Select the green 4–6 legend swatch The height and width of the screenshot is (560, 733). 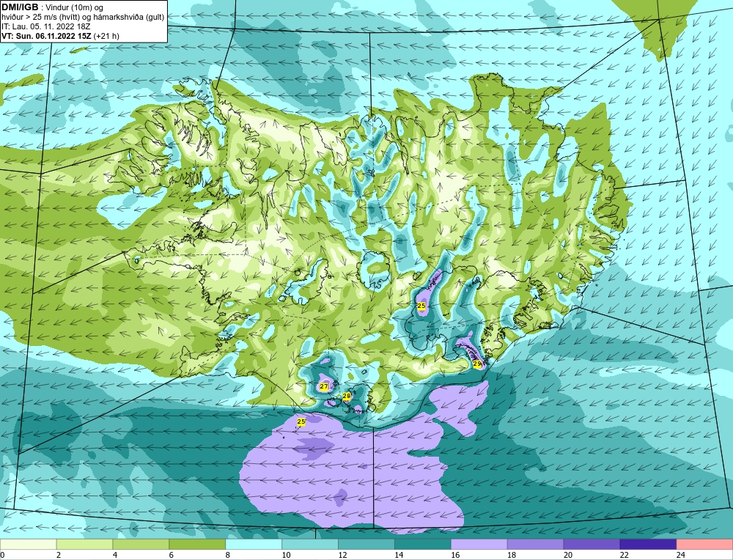pyautogui.click(x=141, y=545)
